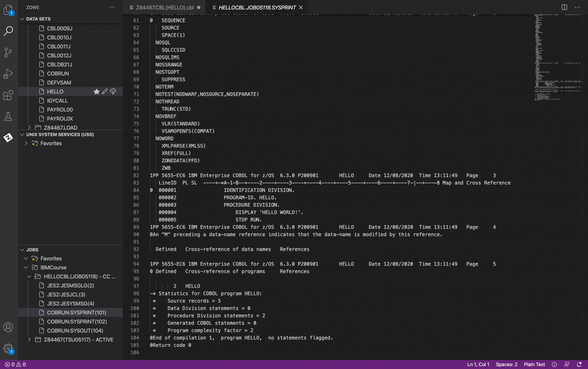The width and height of the screenshot is (588, 369).
Task: Open the Search view
Action: [x=8, y=31]
